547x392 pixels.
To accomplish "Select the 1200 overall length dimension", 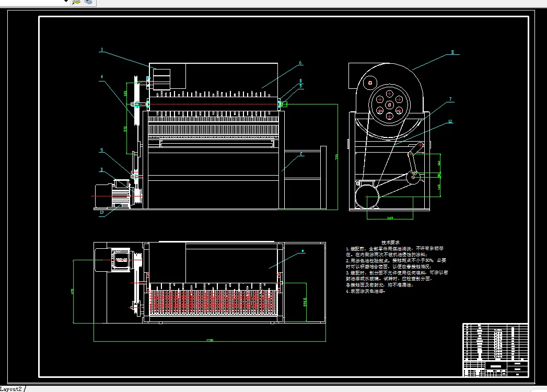I will 210,340.
